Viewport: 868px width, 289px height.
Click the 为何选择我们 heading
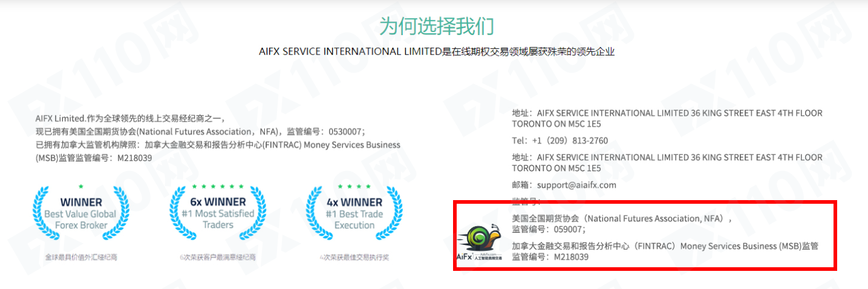[x=437, y=26]
